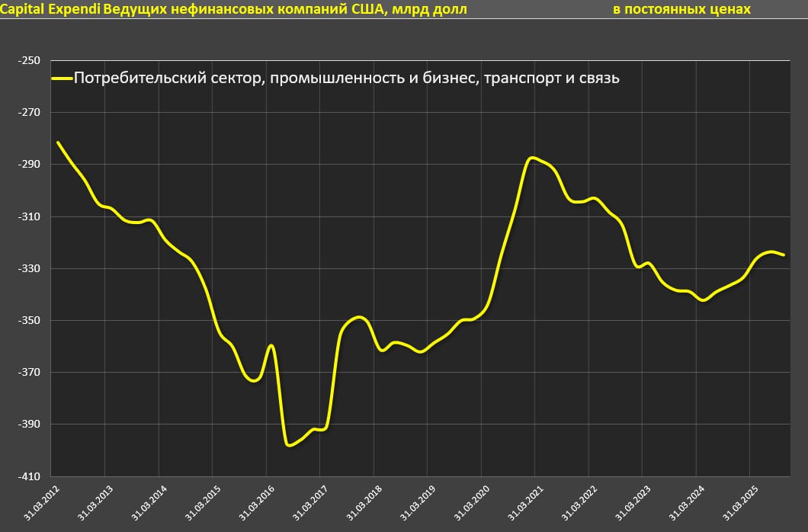Select the -330 y-axis value label
The width and height of the screenshot is (808, 532).
click(30, 268)
